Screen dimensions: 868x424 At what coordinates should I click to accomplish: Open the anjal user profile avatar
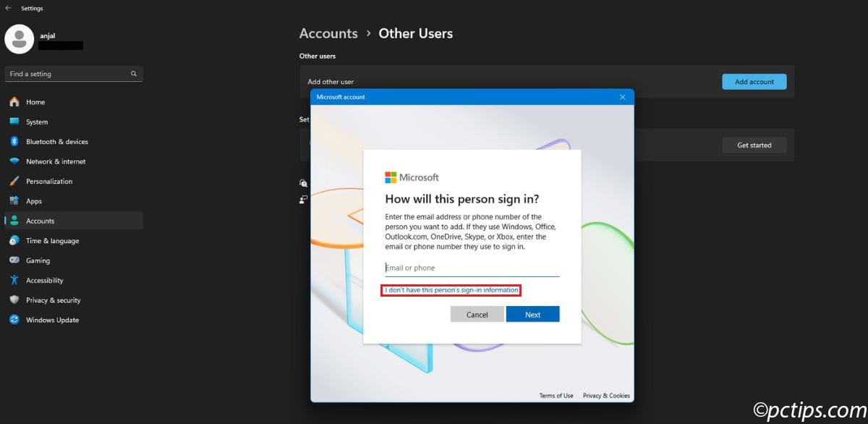(20, 39)
